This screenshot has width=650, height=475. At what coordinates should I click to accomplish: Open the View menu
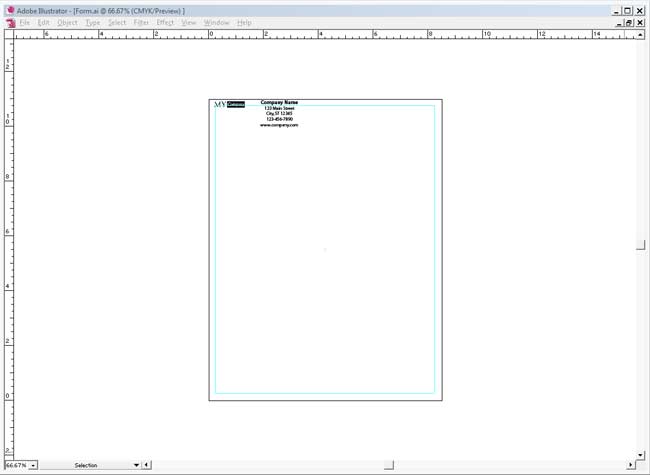click(x=189, y=23)
